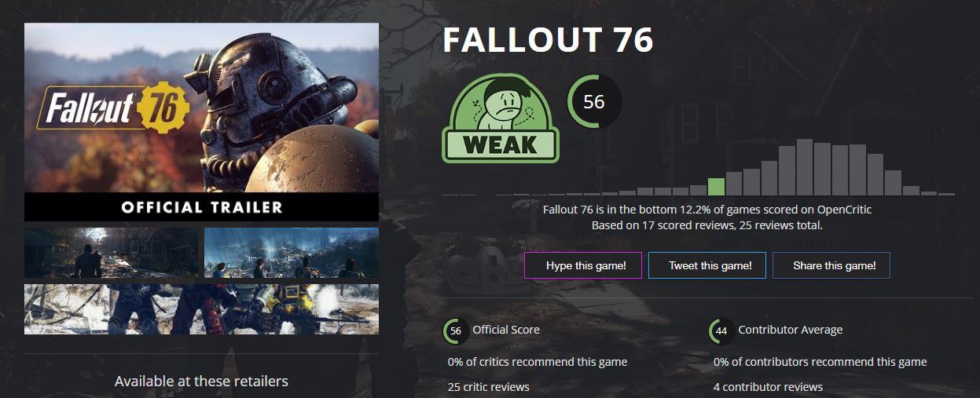
Task: Click the 44 Contributor Average circle
Action: [x=721, y=331]
